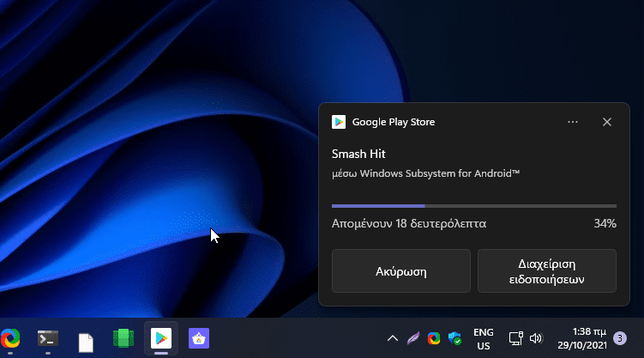Open the ENG US language switcher

(x=484, y=338)
